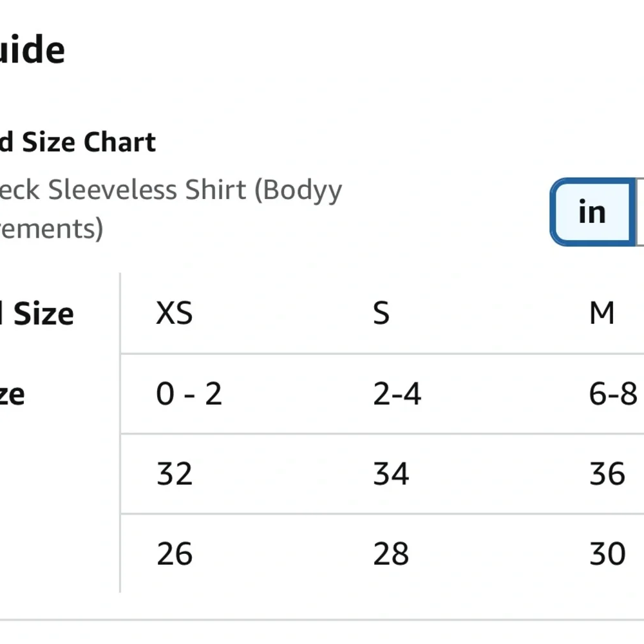644x644 pixels.
Task: Click the partially visible "ze" row label
Action: click(12, 394)
